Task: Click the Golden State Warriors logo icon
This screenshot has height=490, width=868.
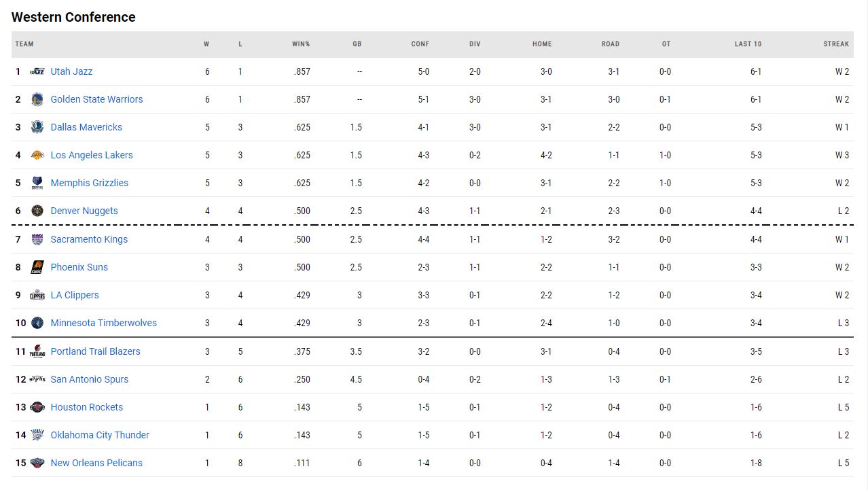Action: (x=37, y=99)
